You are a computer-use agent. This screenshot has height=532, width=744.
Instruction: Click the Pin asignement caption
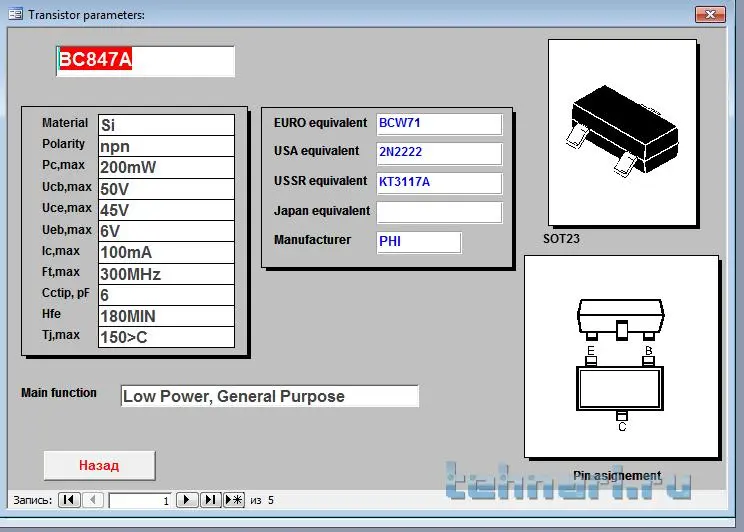pyautogui.click(x=617, y=475)
